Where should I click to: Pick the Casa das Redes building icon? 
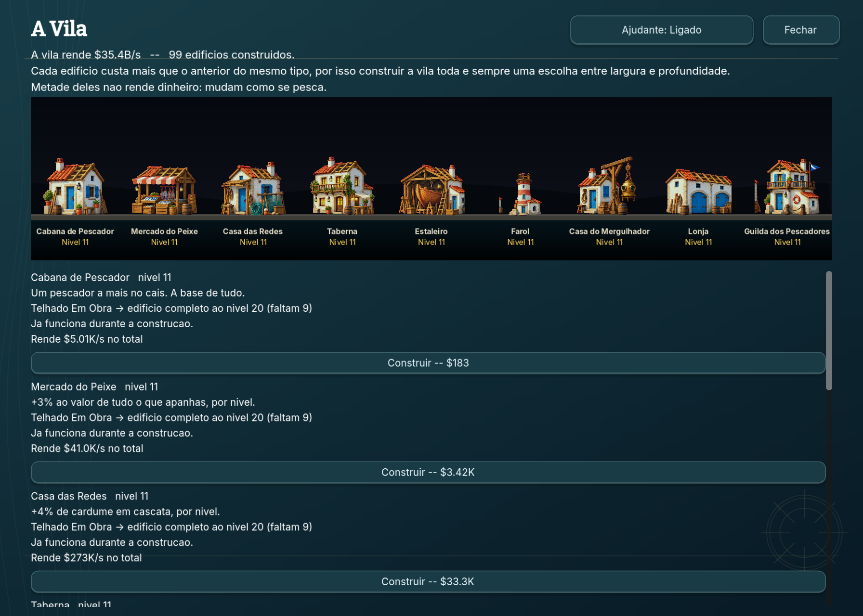253,188
